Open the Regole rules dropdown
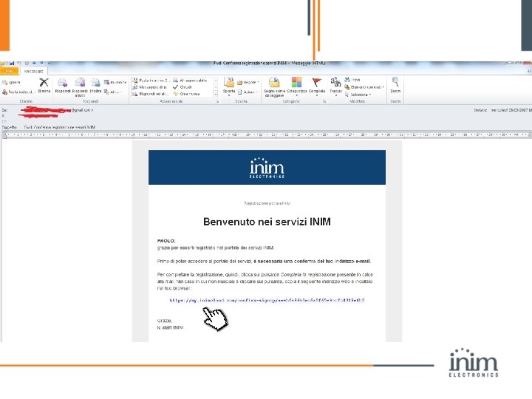Screen dimensions: 532x399 248,83
